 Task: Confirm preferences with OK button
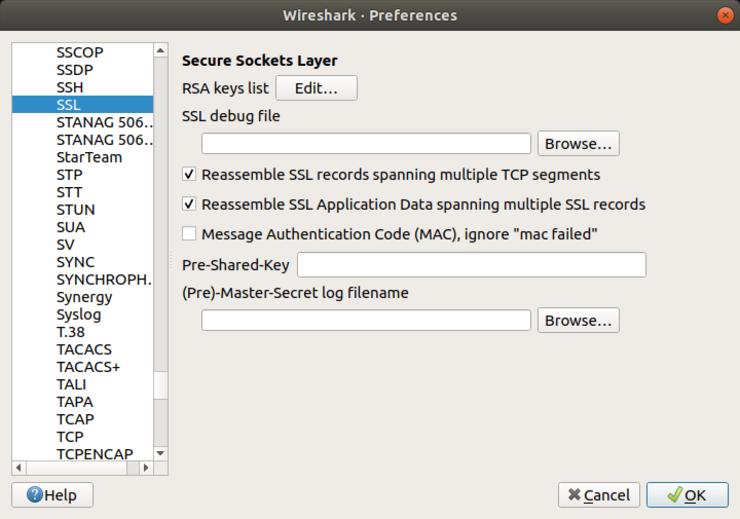[686, 495]
